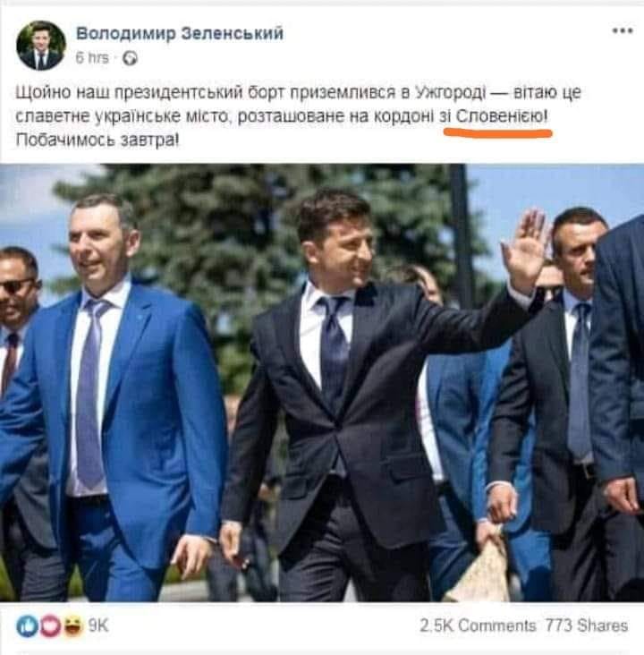This screenshot has height=655, width=644.
Task: Click the 6 hrs post timestamp
Action: click(92, 57)
